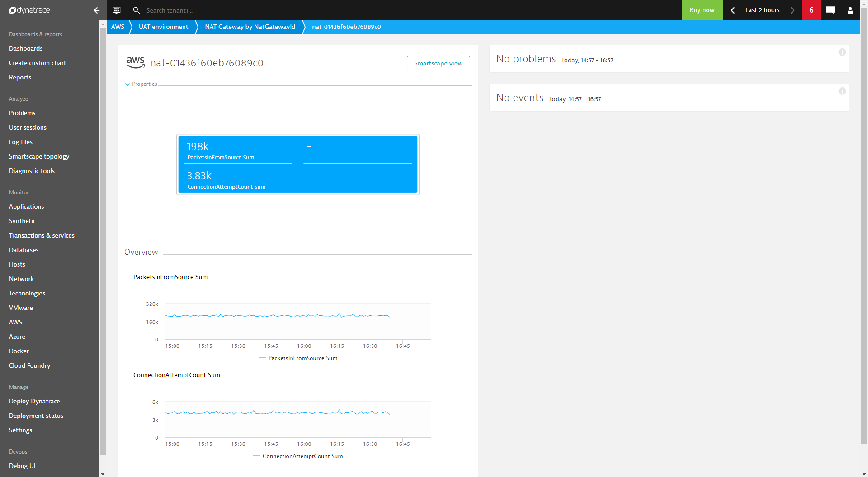The height and width of the screenshot is (477, 868).
Task: Click the PacketsInFromSource Sum chart line
Action: (278, 316)
